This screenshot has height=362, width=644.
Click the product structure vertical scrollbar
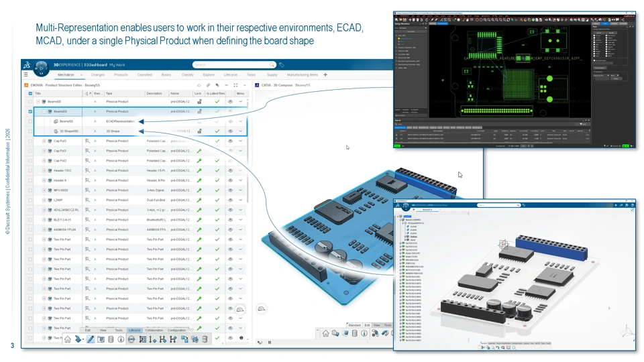coord(248,152)
